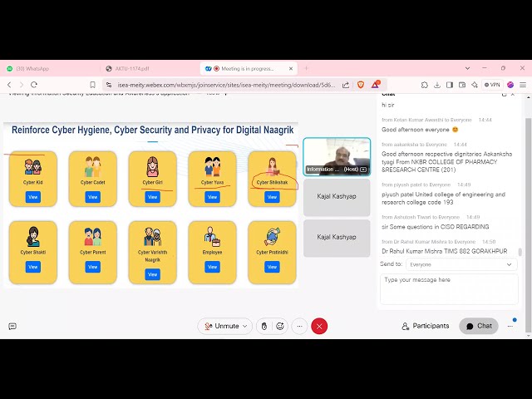This screenshot has width=532, height=399.
Task: Open the browser profile avatar
Action: tap(510, 85)
